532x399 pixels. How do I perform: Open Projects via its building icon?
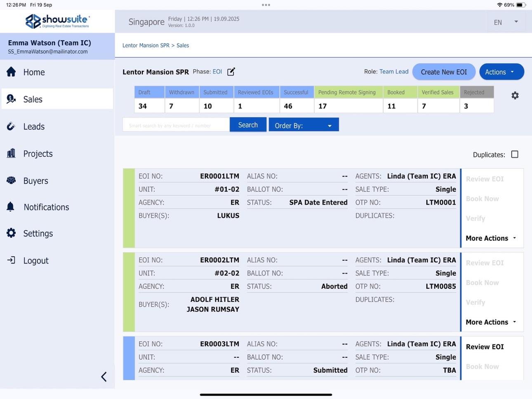tap(11, 153)
